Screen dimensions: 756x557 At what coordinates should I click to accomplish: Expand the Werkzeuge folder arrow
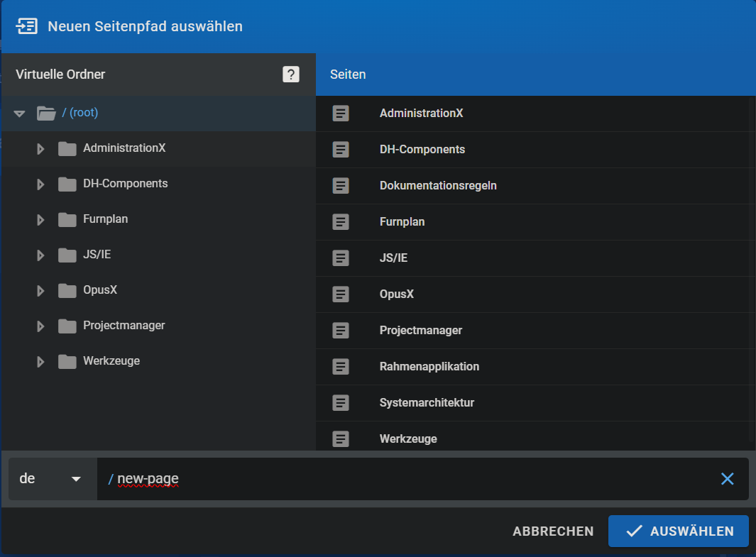40,361
